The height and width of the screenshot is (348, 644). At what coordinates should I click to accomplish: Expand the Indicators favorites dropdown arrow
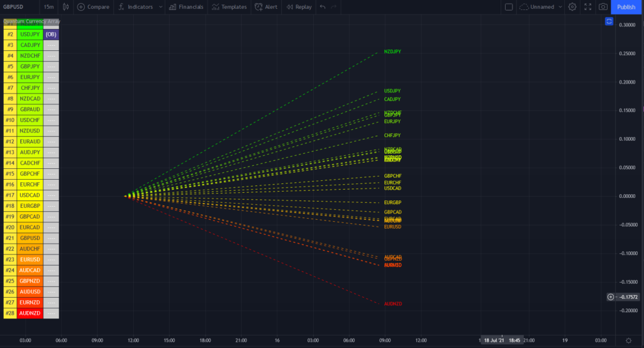(x=160, y=7)
